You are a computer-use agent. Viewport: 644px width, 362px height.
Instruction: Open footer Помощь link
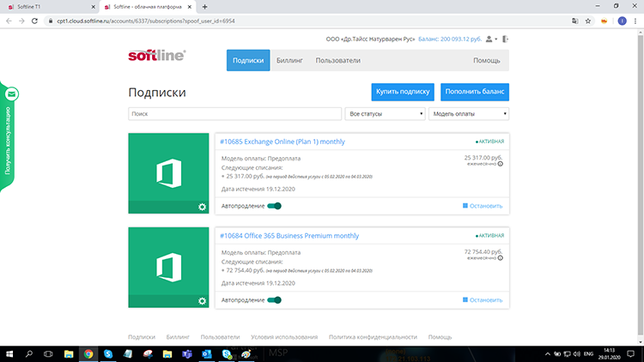440,337
